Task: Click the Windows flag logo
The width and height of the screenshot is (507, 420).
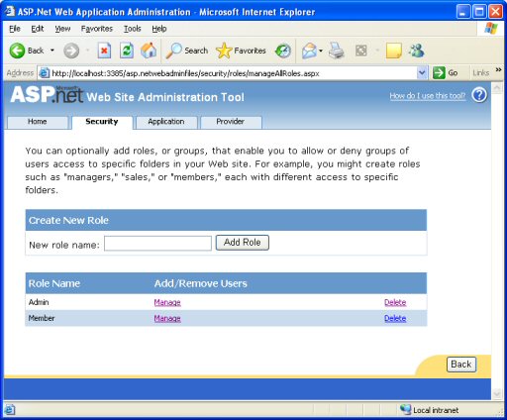Action: 491,29
